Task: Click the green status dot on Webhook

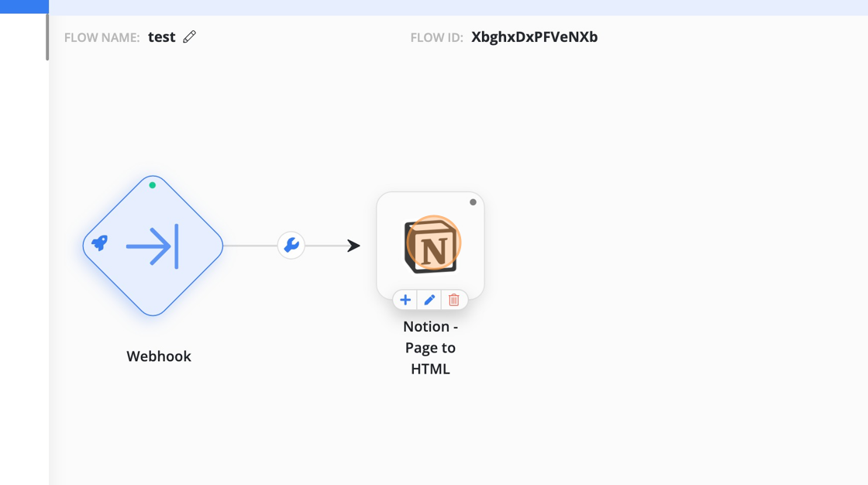Action: (x=152, y=185)
